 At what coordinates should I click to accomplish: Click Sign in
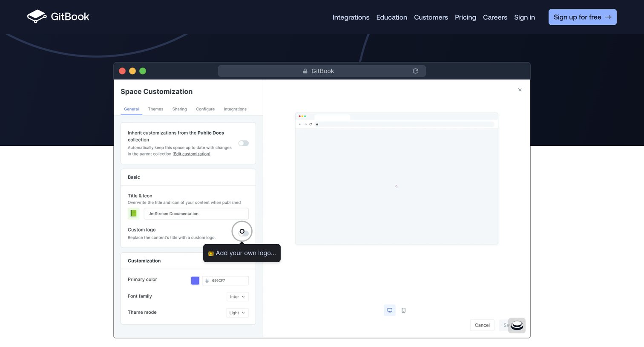pyautogui.click(x=524, y=17)
